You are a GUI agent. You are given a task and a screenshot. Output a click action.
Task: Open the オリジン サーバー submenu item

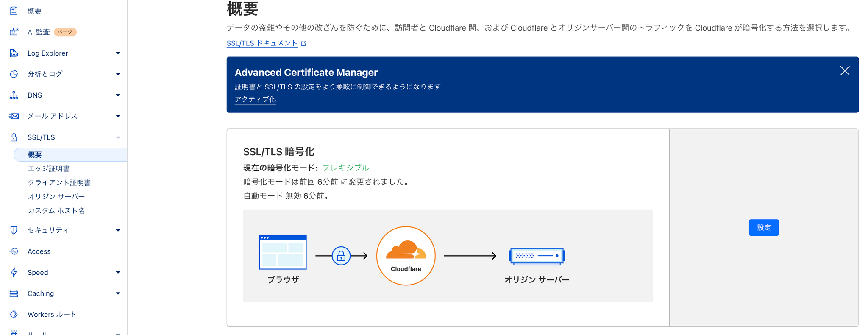56,197
